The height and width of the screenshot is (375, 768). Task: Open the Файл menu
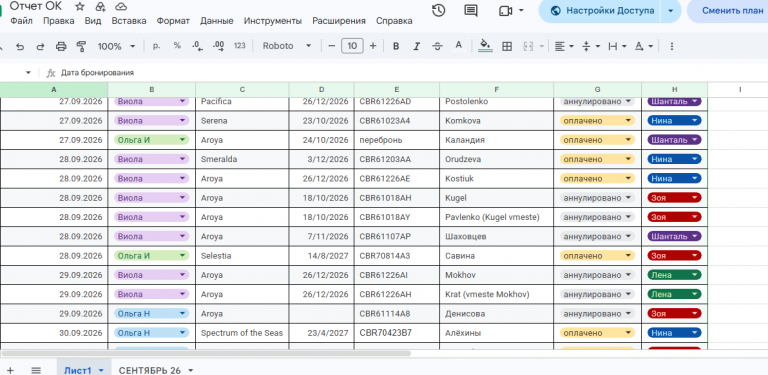(x=22, y=21)
